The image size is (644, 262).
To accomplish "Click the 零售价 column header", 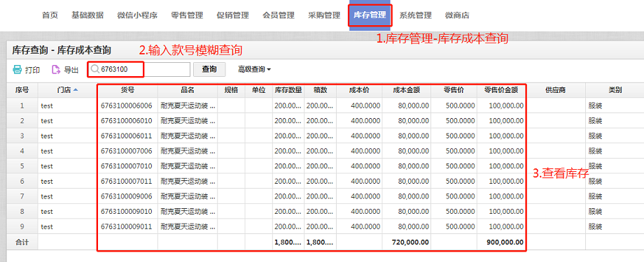I will click(x=454, y=91).
